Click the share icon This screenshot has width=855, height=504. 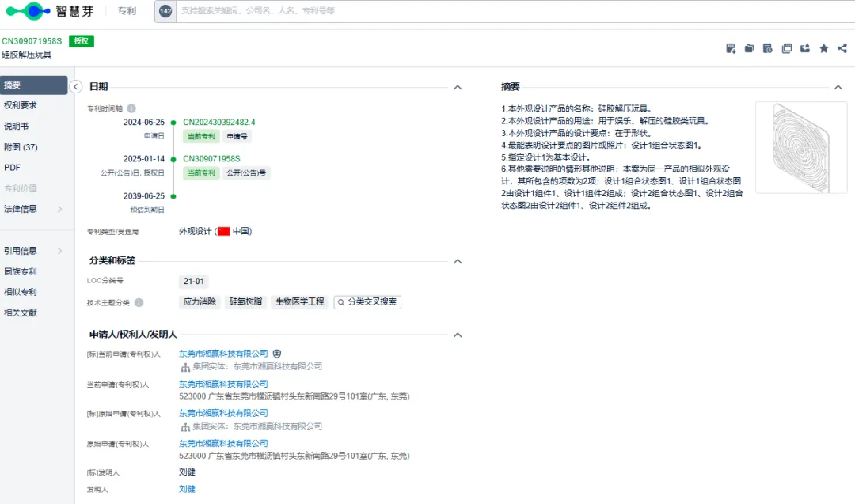[842, 48]
